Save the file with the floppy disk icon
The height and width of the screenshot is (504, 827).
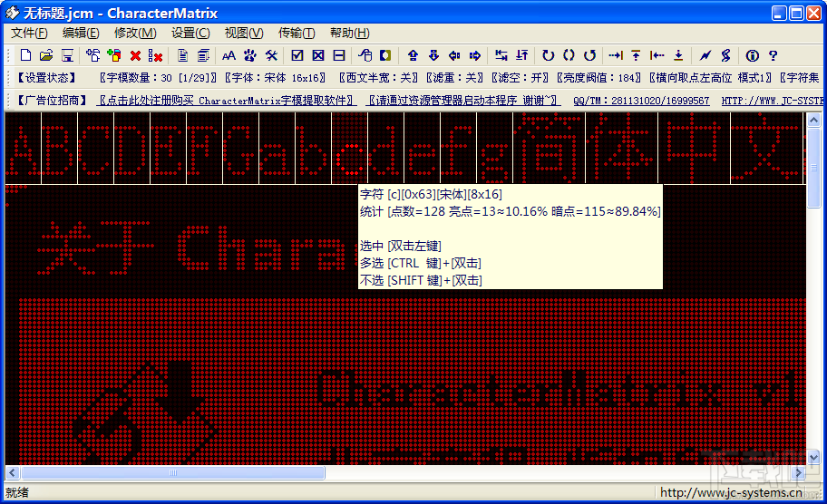click(x=67, y=55)
